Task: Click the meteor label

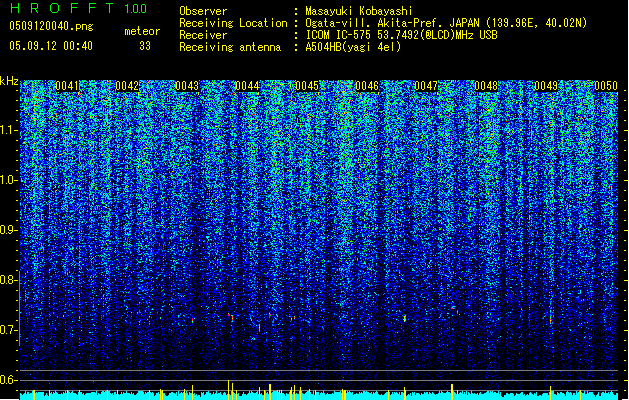Action: click(142, 31)
